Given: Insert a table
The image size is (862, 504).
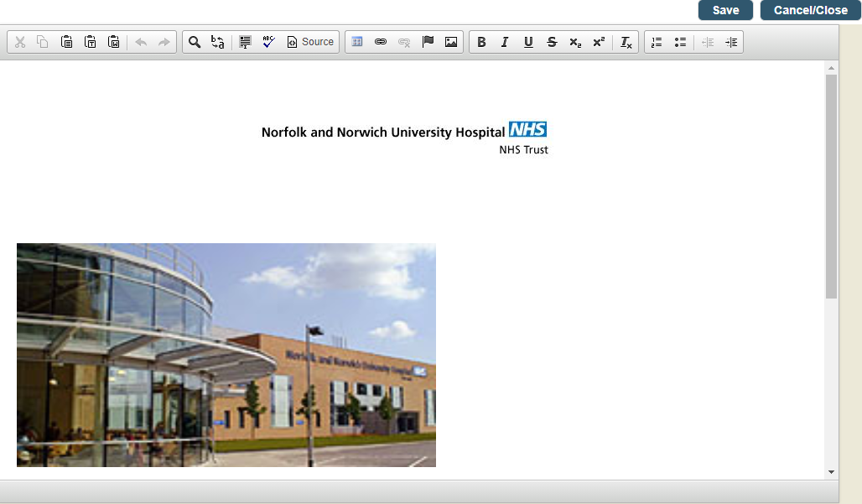Looking at the screenshot, I should pos(357,42).
